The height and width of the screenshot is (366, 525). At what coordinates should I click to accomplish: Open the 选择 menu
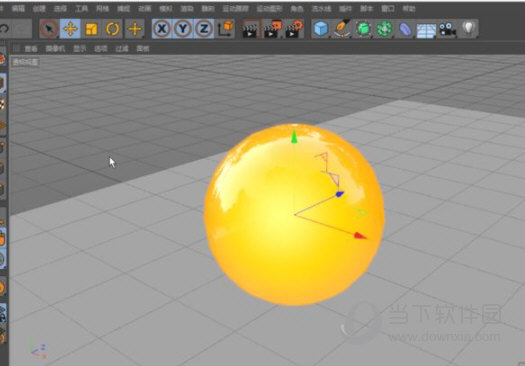[x=60, y=9]
